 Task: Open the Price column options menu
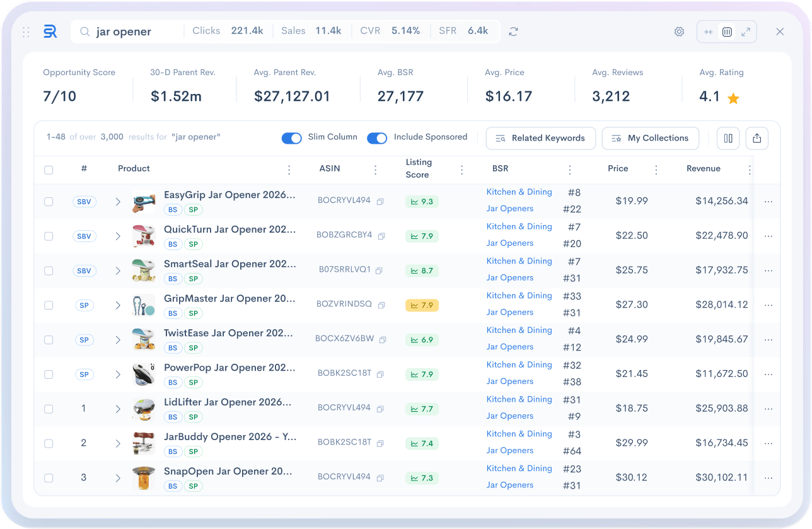pyautogui.click(x=656, y=170)
